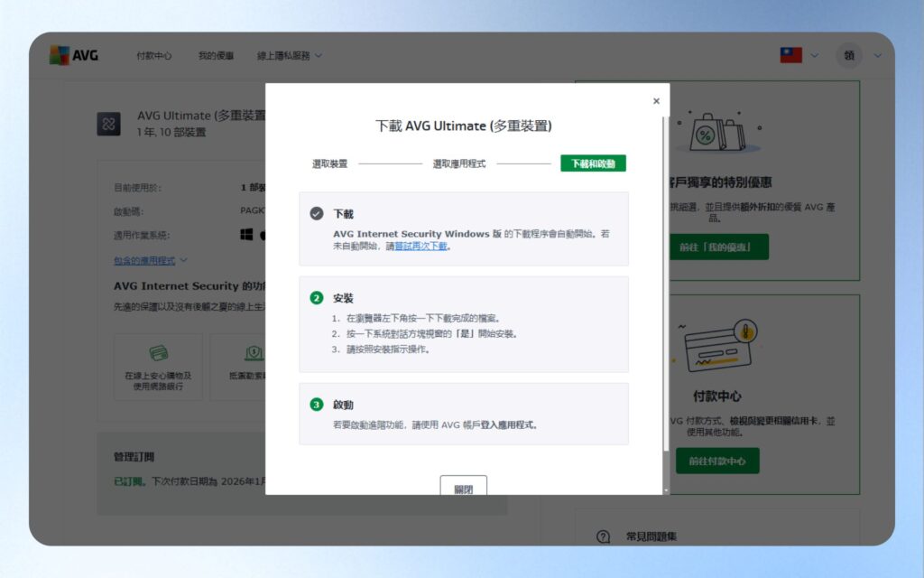The width and height of the screenshot is (924, 578).
Task: Click the shopping bags offer illustration
Action: coord(720,132)
